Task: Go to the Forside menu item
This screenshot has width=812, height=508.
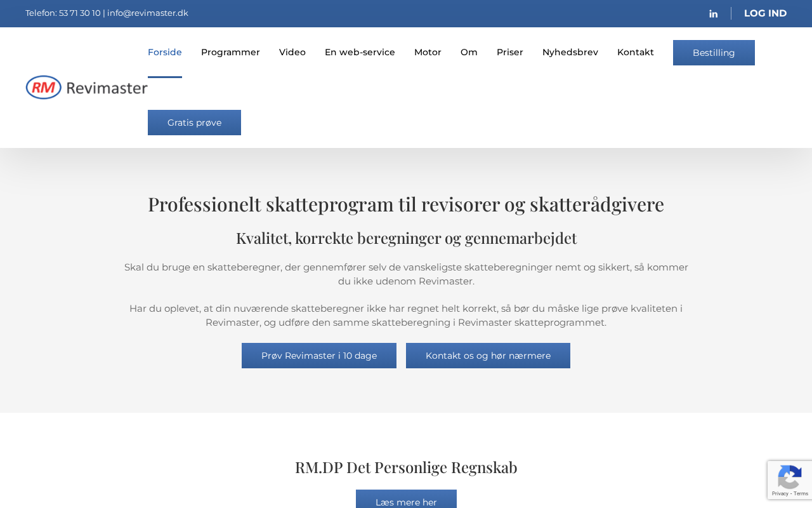Action: pos(165,52)
